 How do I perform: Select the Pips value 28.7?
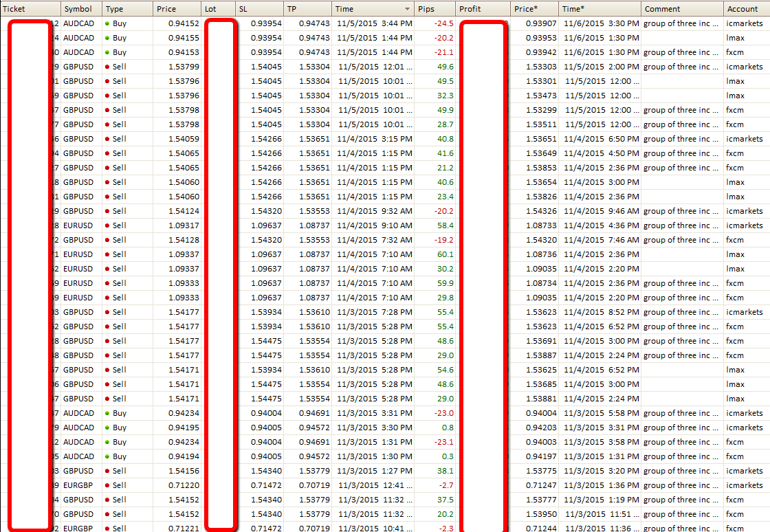445,124
